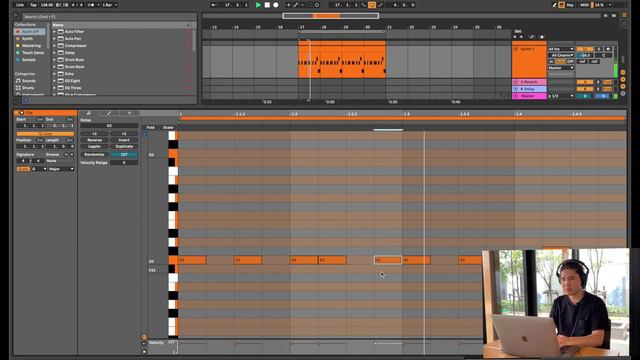Toggle the Metronome button

coord(91,5)
